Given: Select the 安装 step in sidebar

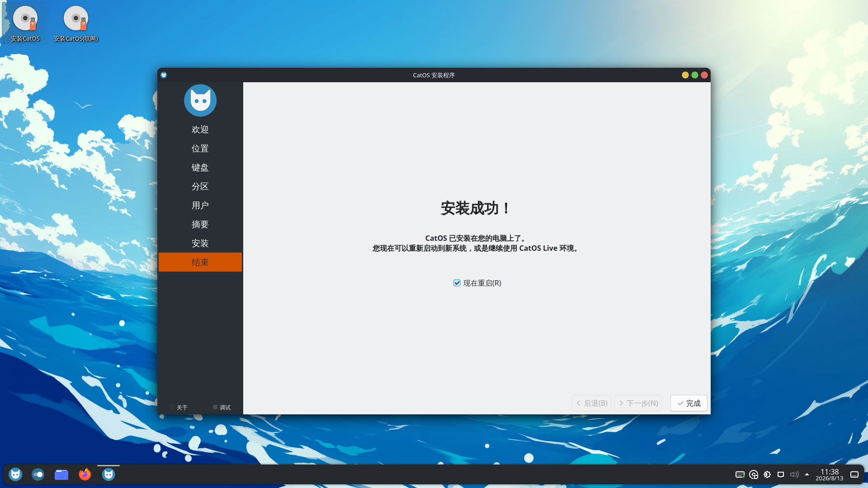Looking at the screenshot, I should [200, 244].
